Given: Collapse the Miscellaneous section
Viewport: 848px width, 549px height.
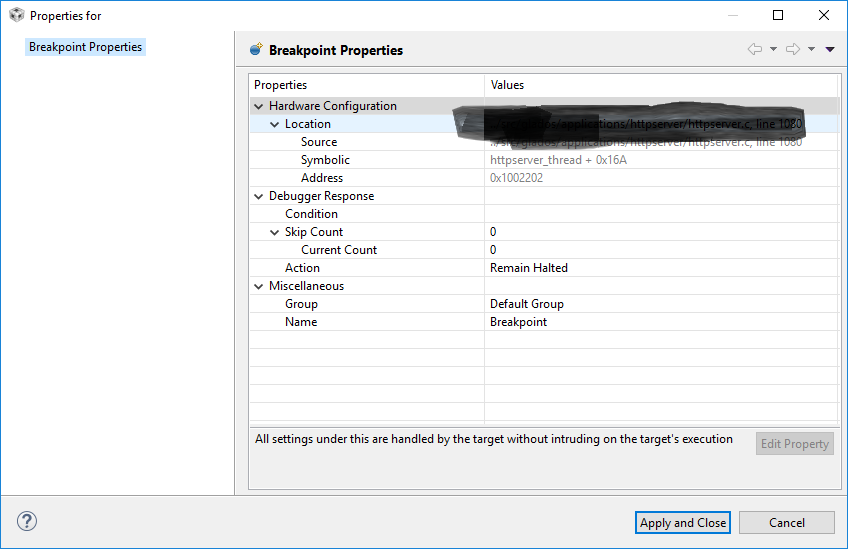Looking at the screenshot, I should pyautogui.click(x=259, y=286).
